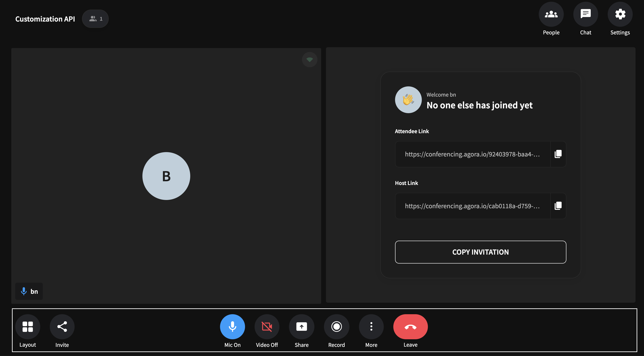This screenshot has height=356, width=644.
Task: Open the Chat panel
Action: tap(586, 14)
